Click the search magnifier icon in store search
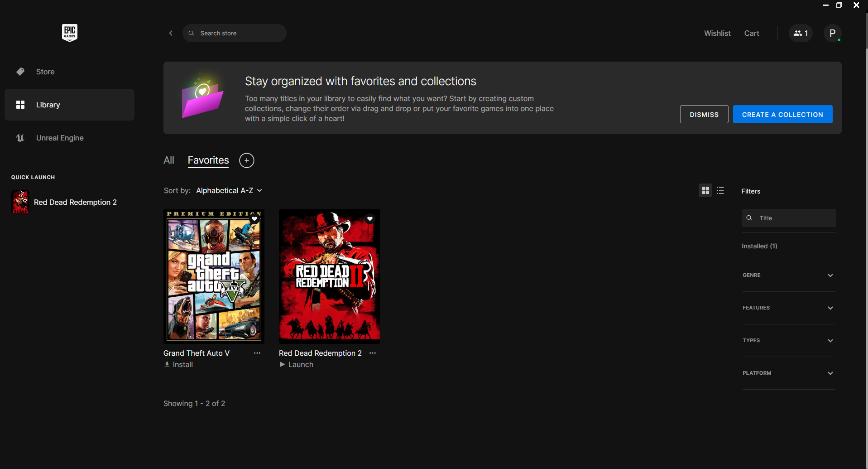 [192, 33]
